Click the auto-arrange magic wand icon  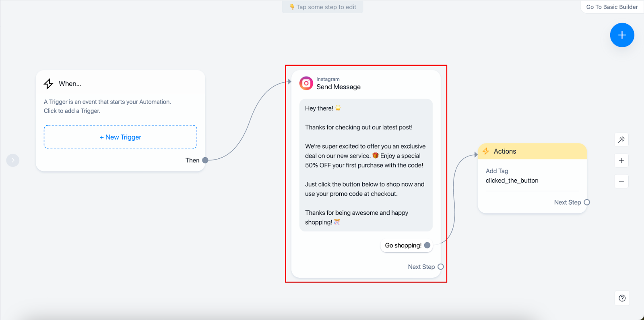tap(621, 139)
